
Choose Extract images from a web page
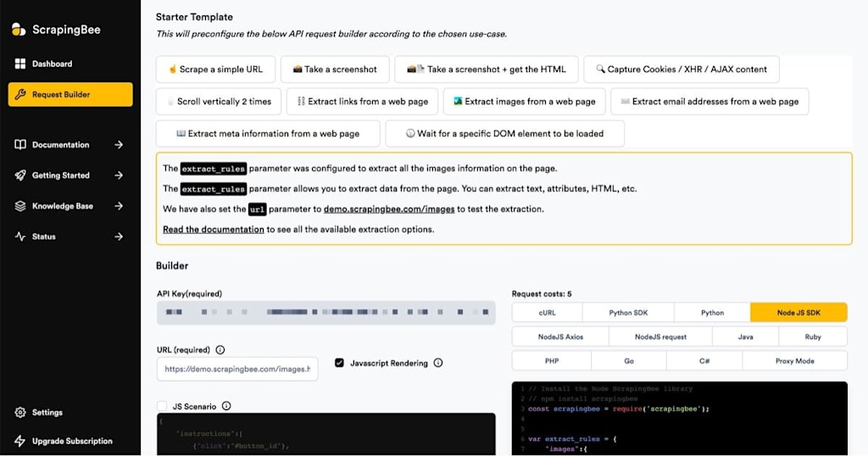click(524, 101)
